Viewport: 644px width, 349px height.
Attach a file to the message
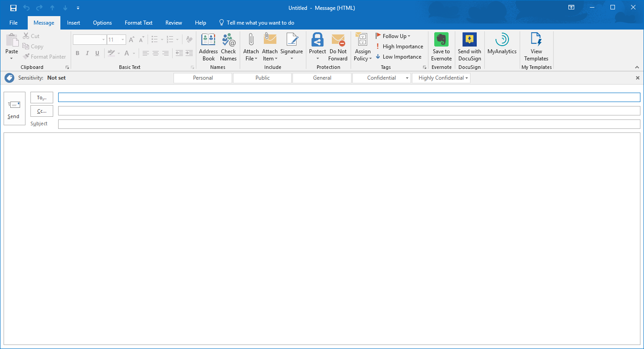point(250,47)
